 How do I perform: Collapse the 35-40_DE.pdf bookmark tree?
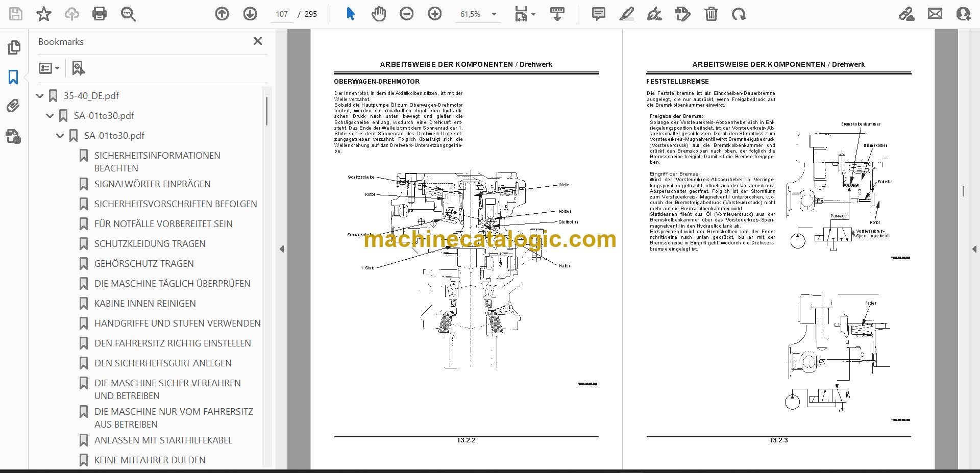(x=40, y=95)
